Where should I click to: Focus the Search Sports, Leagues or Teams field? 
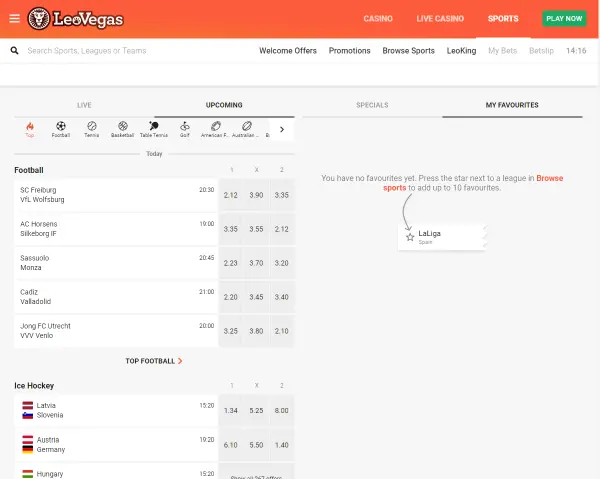tap(87, 51)
